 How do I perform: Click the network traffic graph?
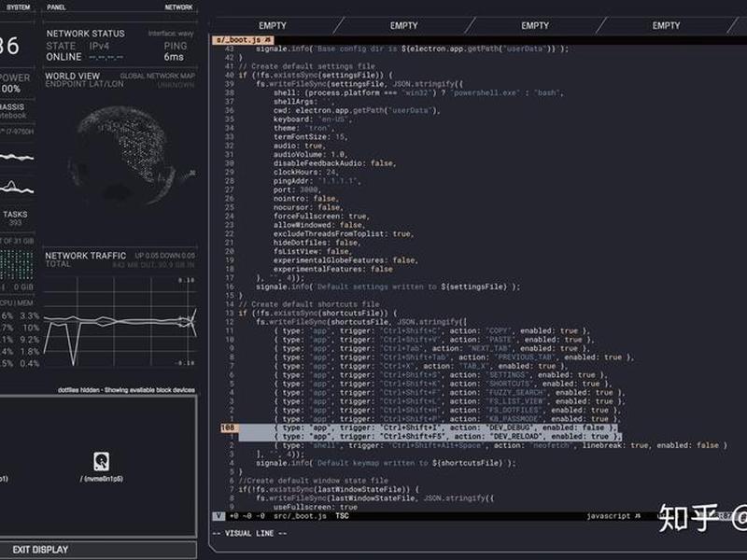tap(120, 322)
